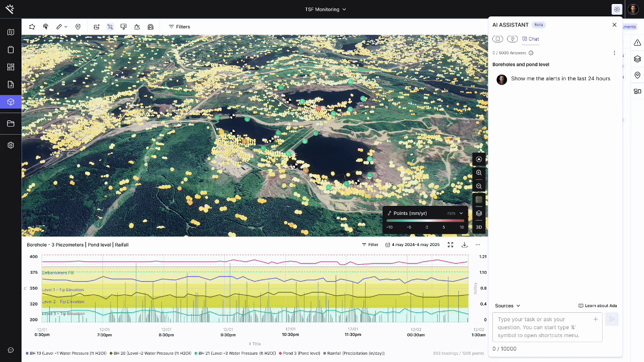This screenshot has width=644, height=362.
Task: Open the layers stack icon on right rail
Action: coord(637,59)
